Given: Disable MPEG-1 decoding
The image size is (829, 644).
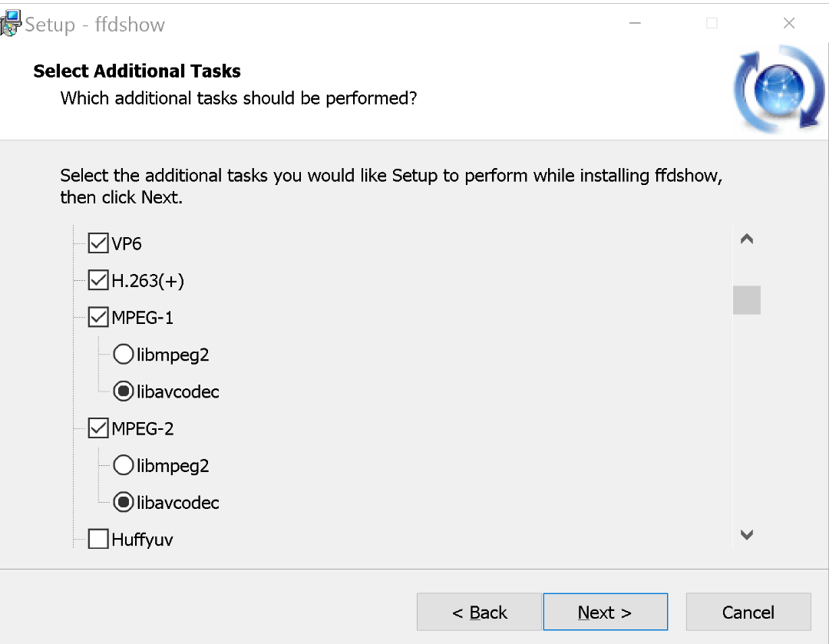Looking at the screenshot, I should [97, 316].
